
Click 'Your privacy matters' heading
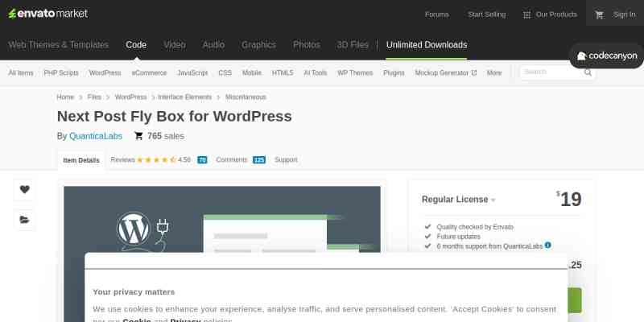(134, 292)
